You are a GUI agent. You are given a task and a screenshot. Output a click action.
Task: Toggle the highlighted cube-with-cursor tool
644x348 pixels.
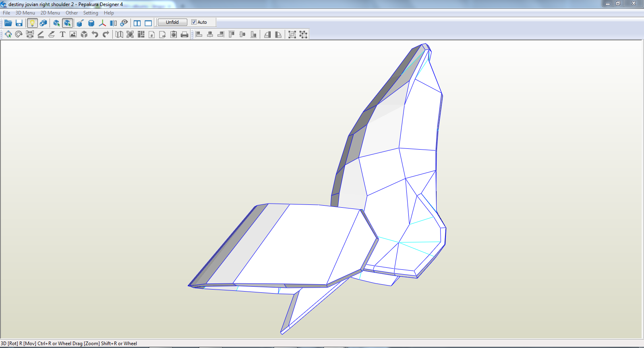68,23
